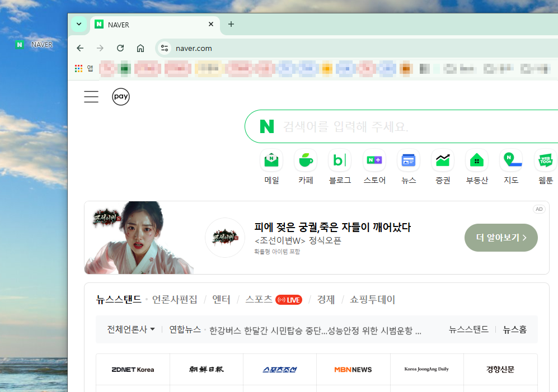The width and height of the screenshot is (558, 392).
Task: Expand the 전체언론사 dropdown
Action: point(131,329)
